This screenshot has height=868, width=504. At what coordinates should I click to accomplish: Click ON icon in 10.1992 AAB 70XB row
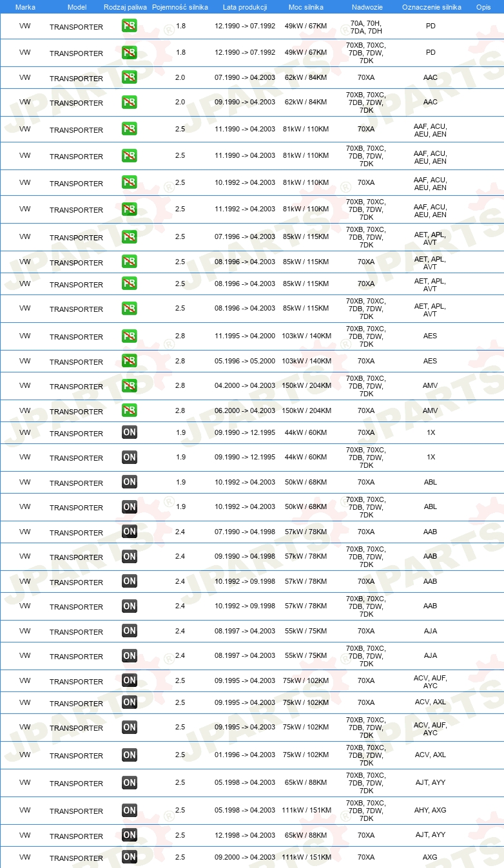coord(130,606)
